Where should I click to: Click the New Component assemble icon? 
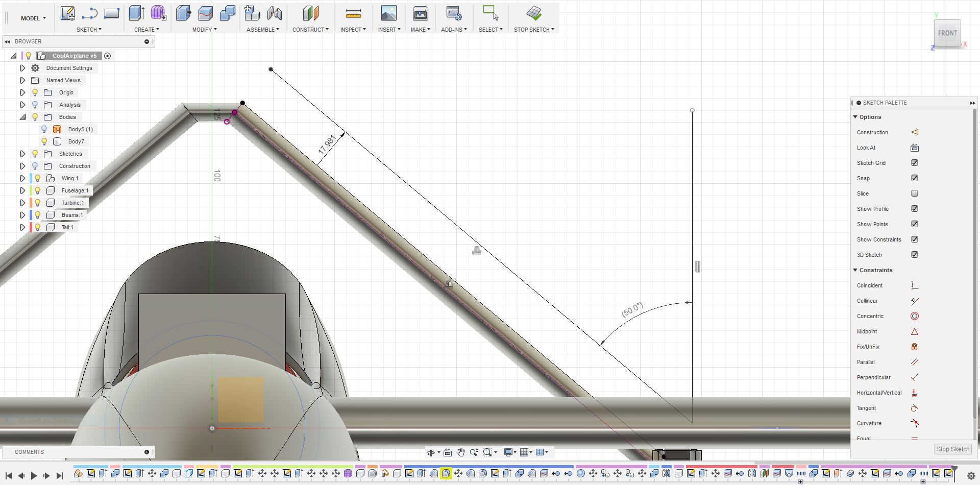click(252, 13)
